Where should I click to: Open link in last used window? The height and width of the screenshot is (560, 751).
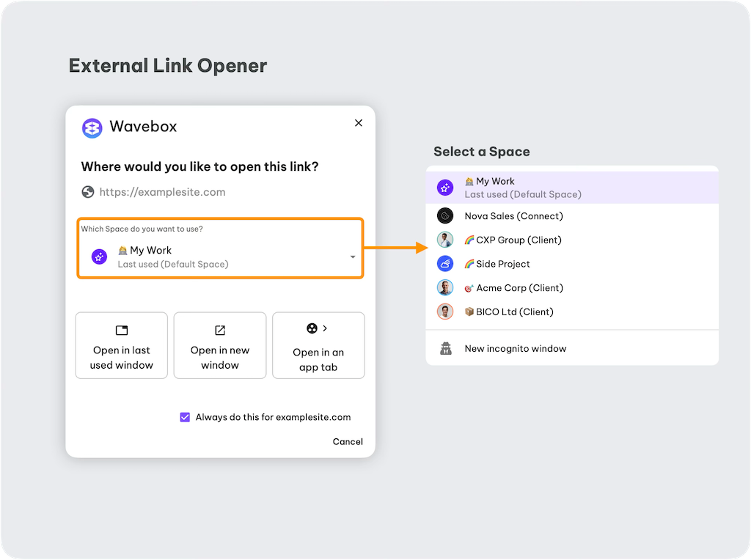tap(122, 346)
